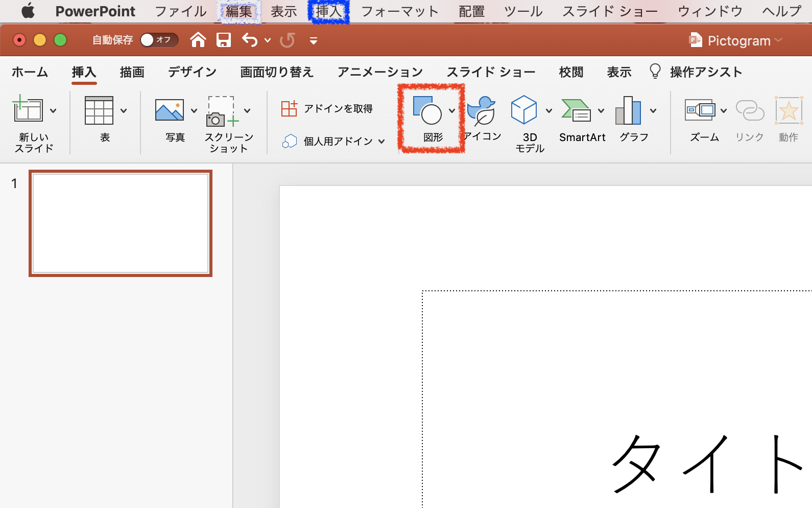Expand the 表 dropdown arrow
The image size is (812, 508).
tap(124, 110)
